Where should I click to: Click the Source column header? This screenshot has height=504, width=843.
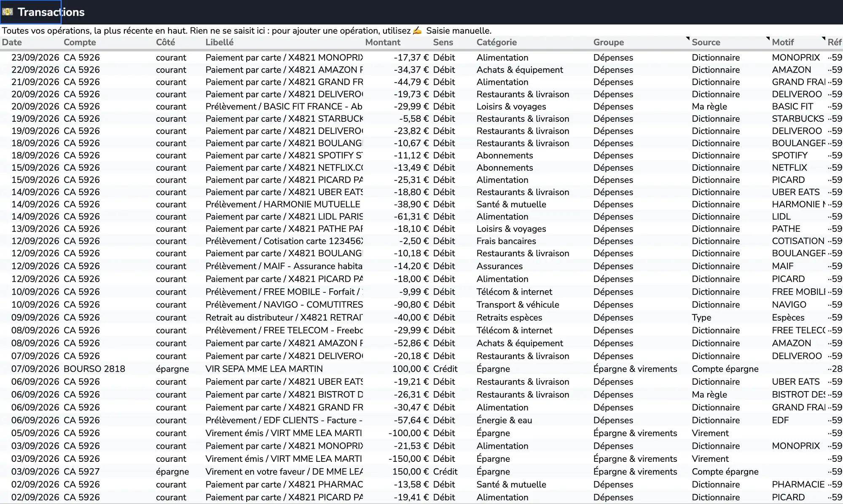tap(706, 42)
